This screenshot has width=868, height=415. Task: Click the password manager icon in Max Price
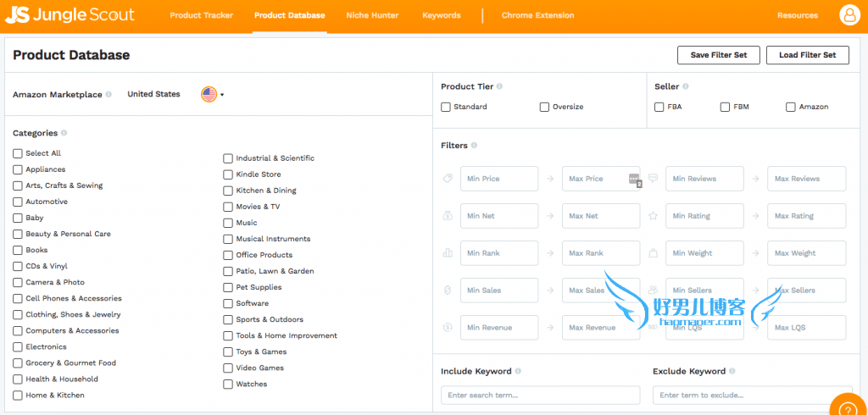pyautogui.click(x=634, y=180)
